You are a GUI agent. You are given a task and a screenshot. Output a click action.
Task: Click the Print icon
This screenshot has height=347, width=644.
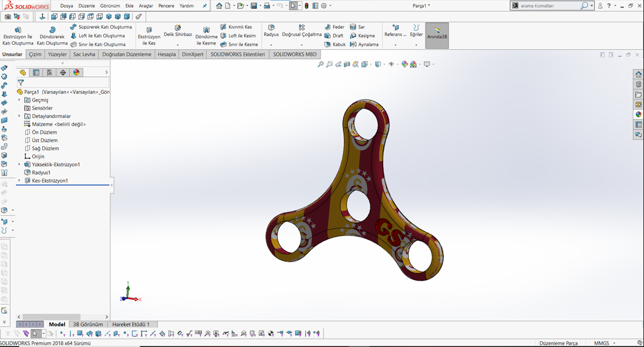267,6
